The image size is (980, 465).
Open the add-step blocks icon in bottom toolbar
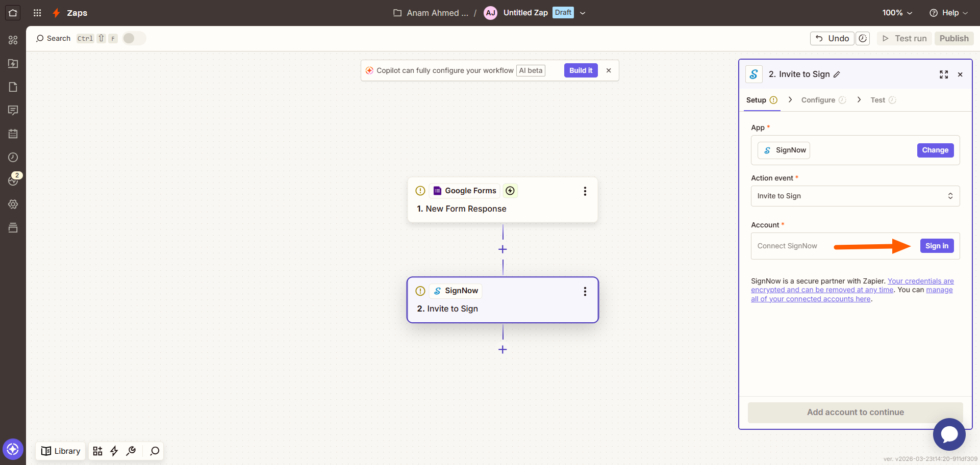97,451
